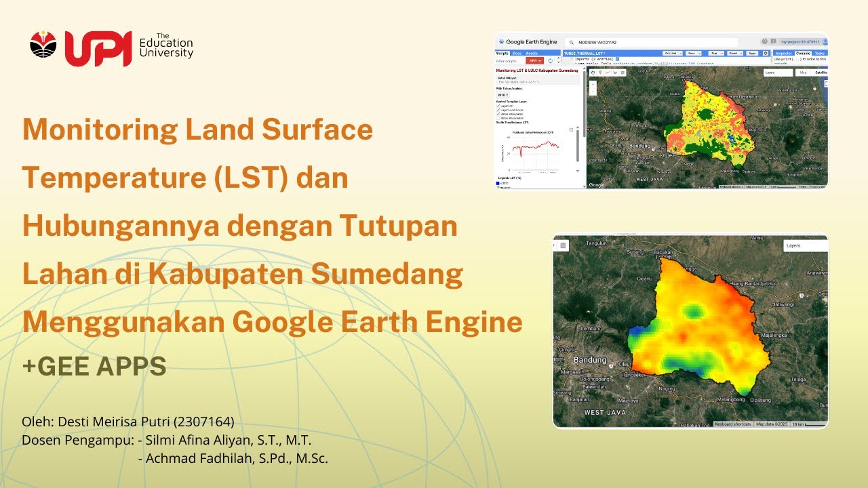Viewport: 868px width, 488px height.
Task: Click the Google Earth Engine logo
Action: (528, 42)
